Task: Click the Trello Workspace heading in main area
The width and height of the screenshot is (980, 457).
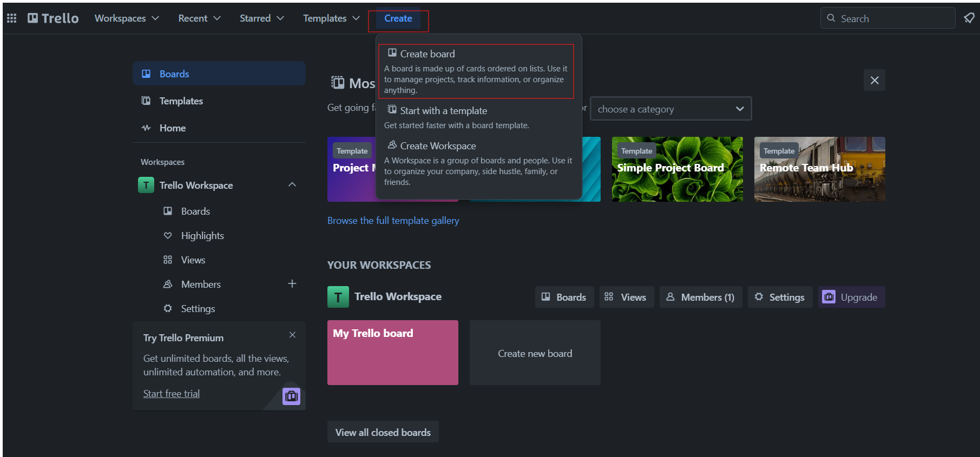Action: pyautogui.click(x=398, y=296)
